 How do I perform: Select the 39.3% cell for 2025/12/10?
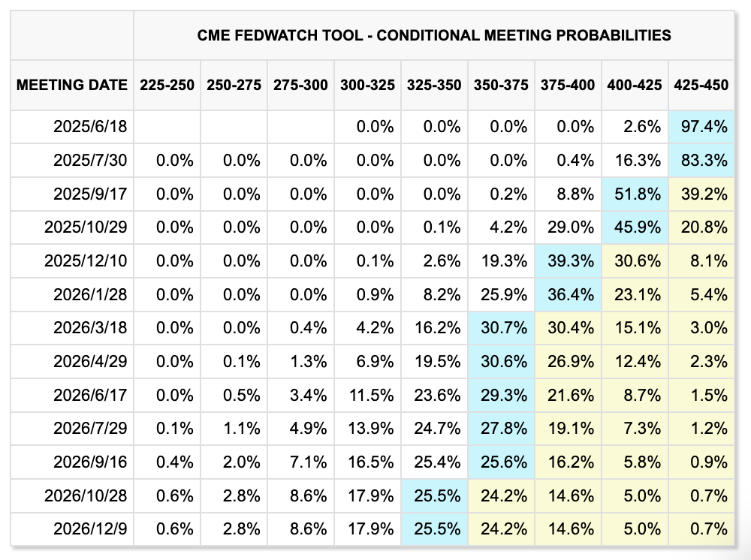click(x=569, y=261)
